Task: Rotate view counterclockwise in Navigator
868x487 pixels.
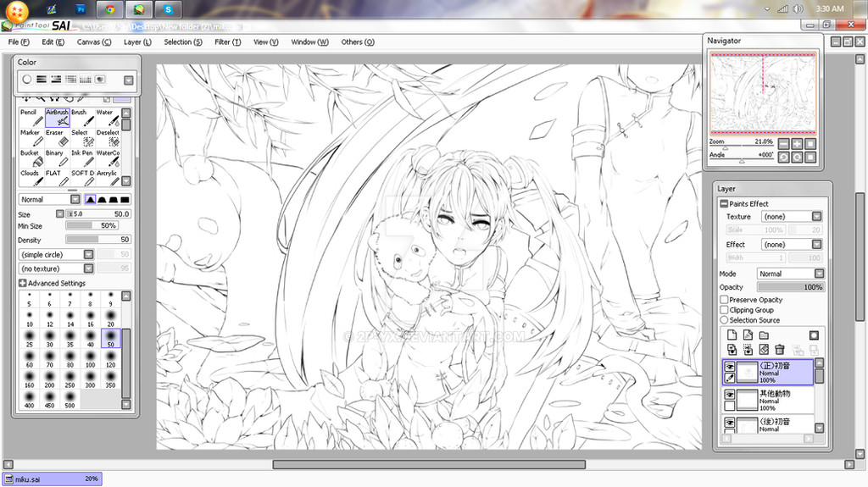Action: point(783,158)
